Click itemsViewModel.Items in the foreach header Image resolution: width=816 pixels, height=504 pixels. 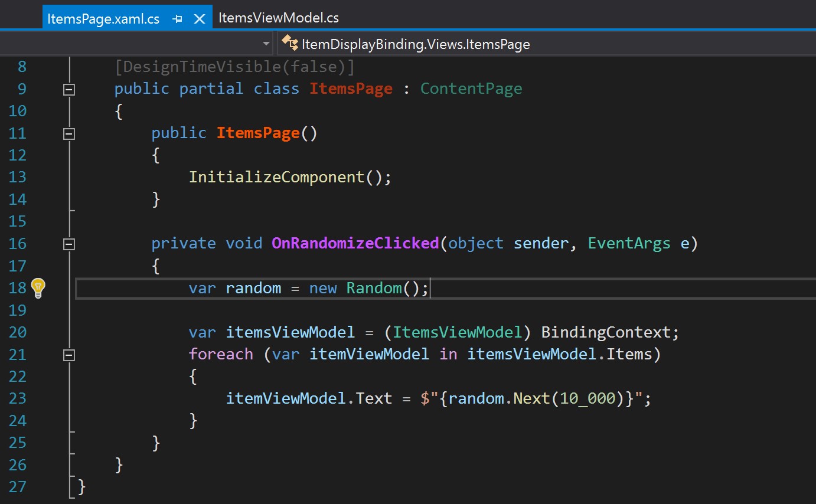pos(561,354)
